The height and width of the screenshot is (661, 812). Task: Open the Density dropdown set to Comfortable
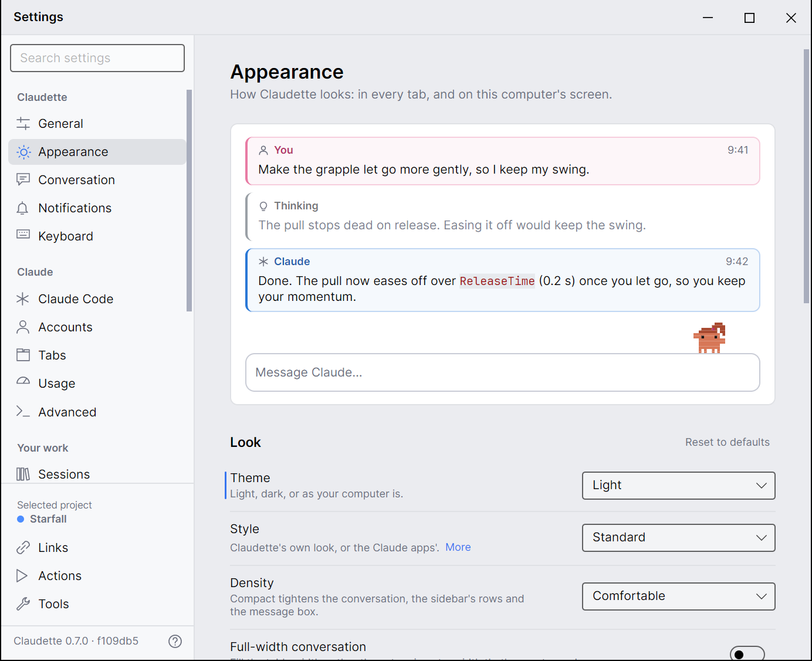point(678,596)
